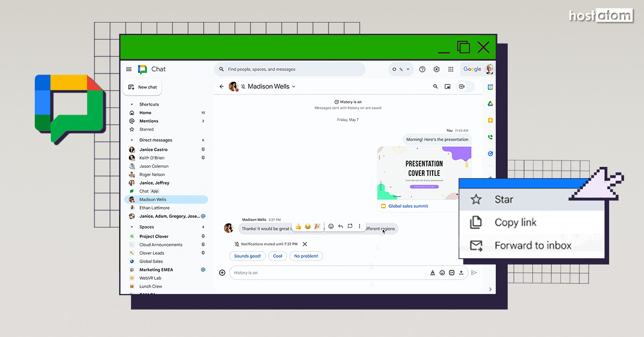Collapse the Direct messages section
Image resolution: width=644 pixels, height=337 pixels.
131,140
